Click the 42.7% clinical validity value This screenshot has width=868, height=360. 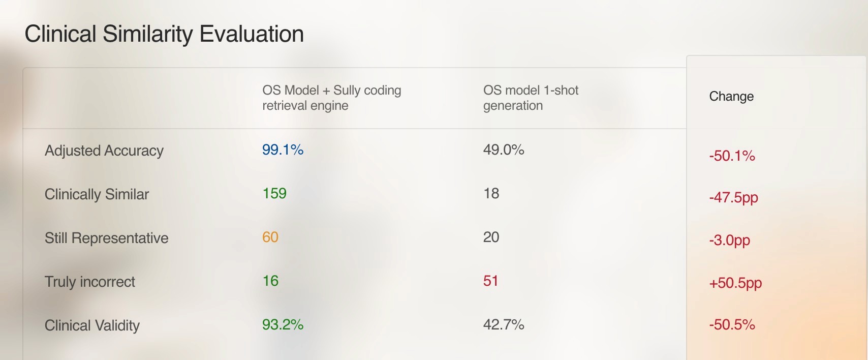click(x=504, y=324)
